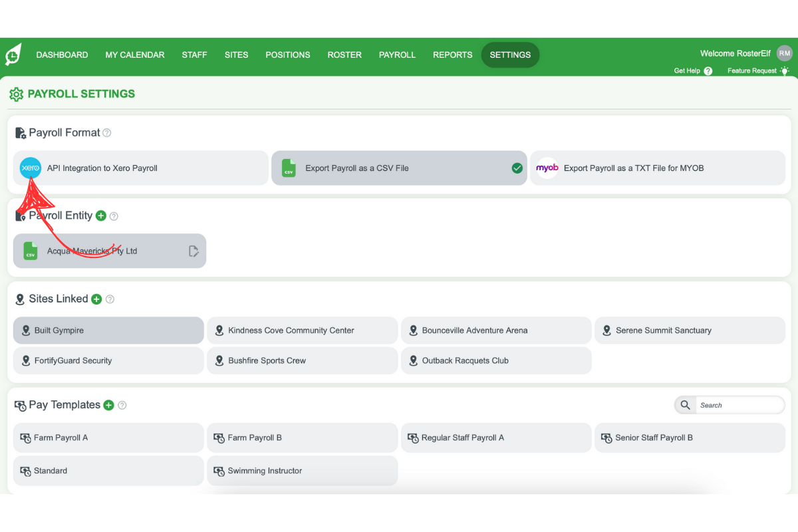Select the Built Gympire site

[108, 331]
